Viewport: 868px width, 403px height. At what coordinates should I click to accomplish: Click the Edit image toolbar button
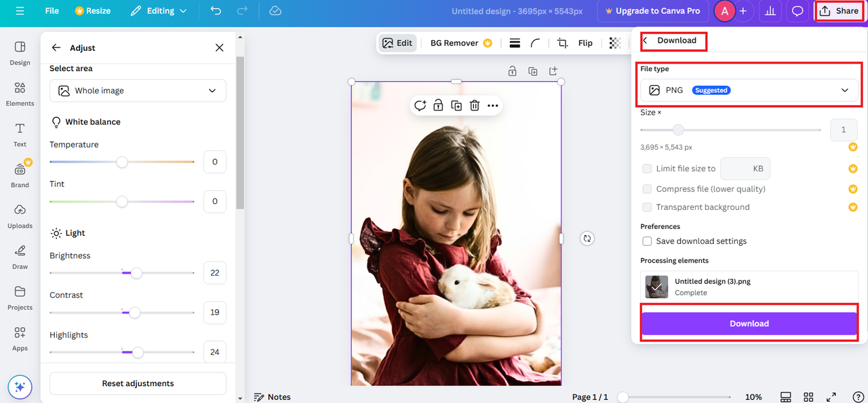tap(397, 43)
